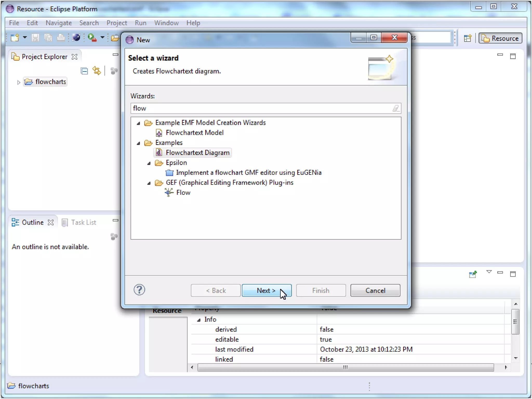
Task: Collapse the Example EMF Model Creation Wizards folder
Action: [138, 123]
